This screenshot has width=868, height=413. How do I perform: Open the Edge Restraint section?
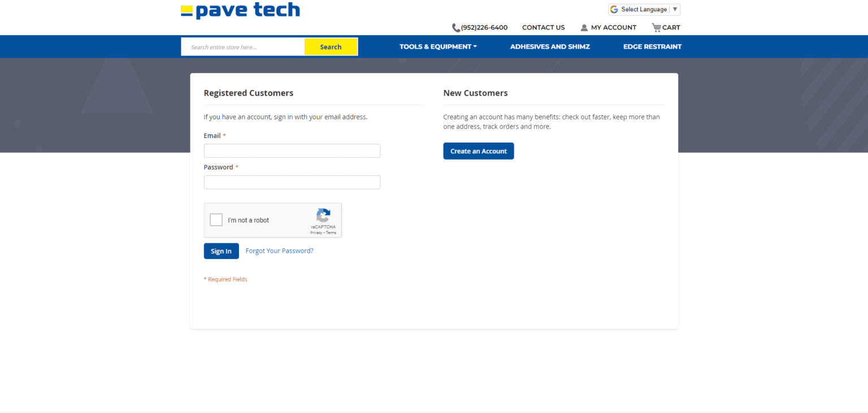tap(652, 46)
